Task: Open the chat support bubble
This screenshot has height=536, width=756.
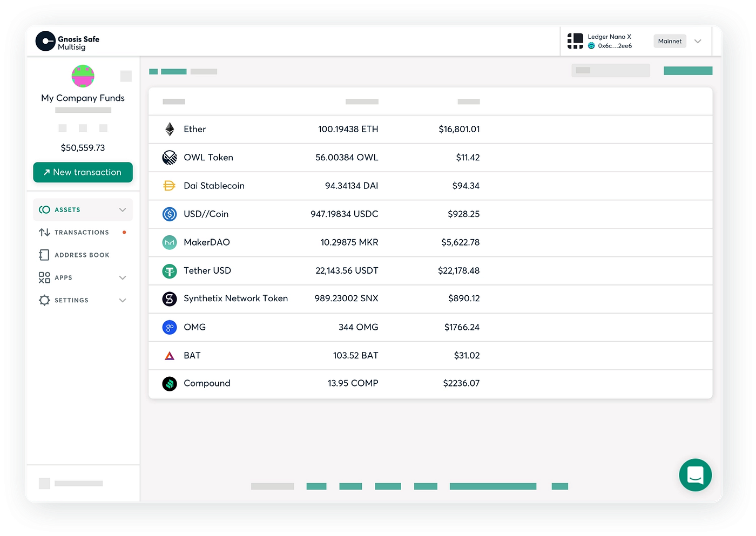Action: 695,475
